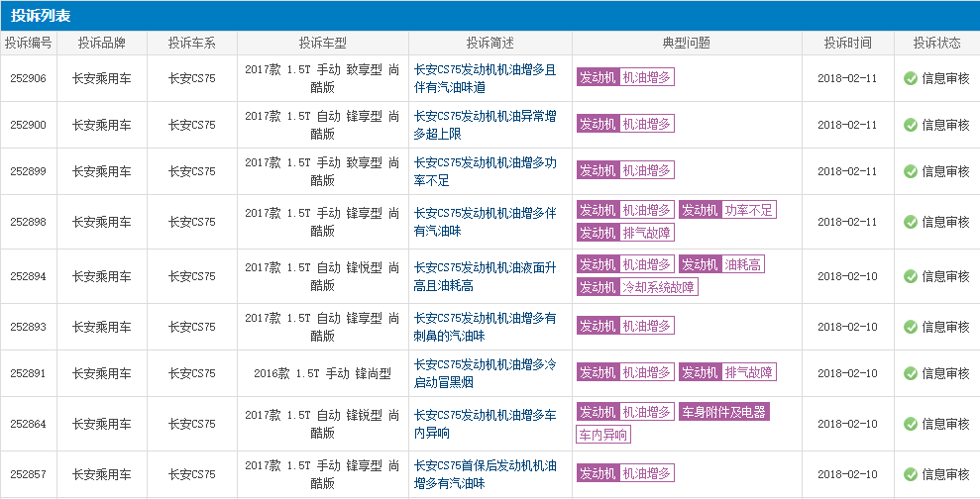The height and width of the screenshot is (499, 980).
Task: Click model cell 2017款 1.5T 自动 锋悦型 尚酷版
Action: (322, 276)
